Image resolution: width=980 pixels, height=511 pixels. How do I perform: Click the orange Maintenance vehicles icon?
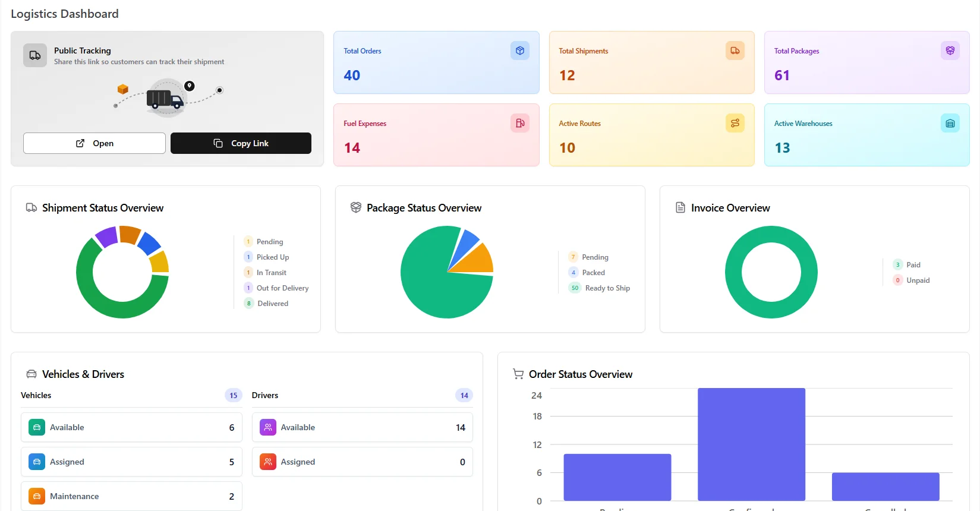coord(37,496)
